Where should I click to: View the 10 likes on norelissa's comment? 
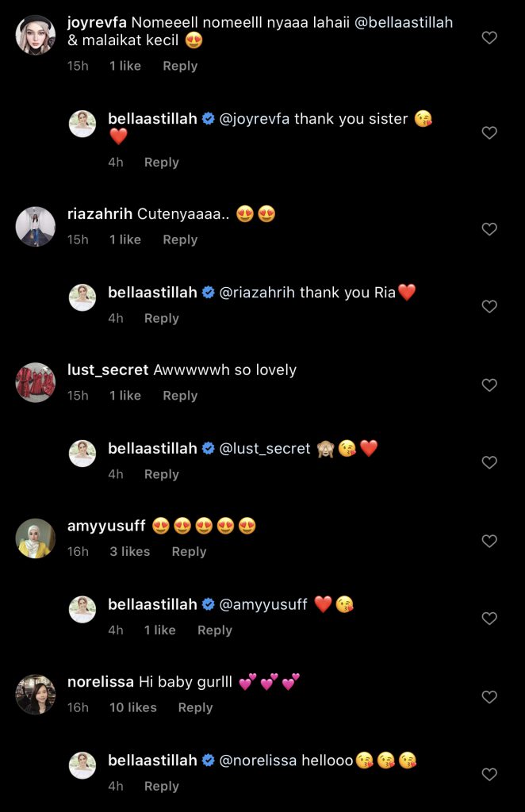(x=133, y=707)
